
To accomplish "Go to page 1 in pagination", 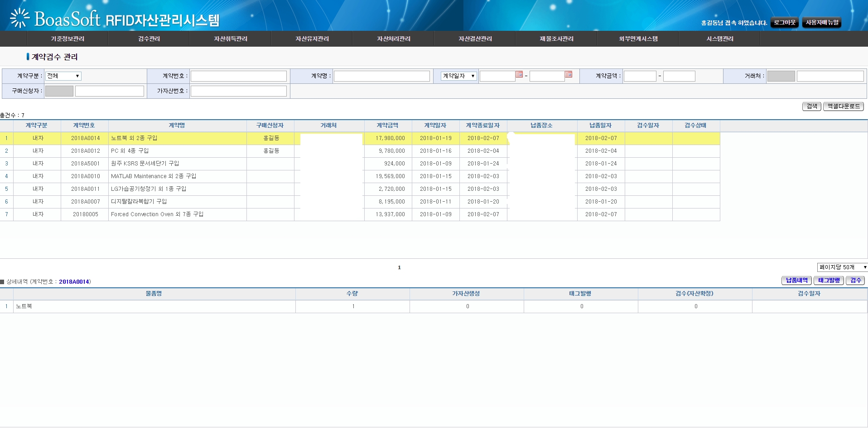I will 399,267.
